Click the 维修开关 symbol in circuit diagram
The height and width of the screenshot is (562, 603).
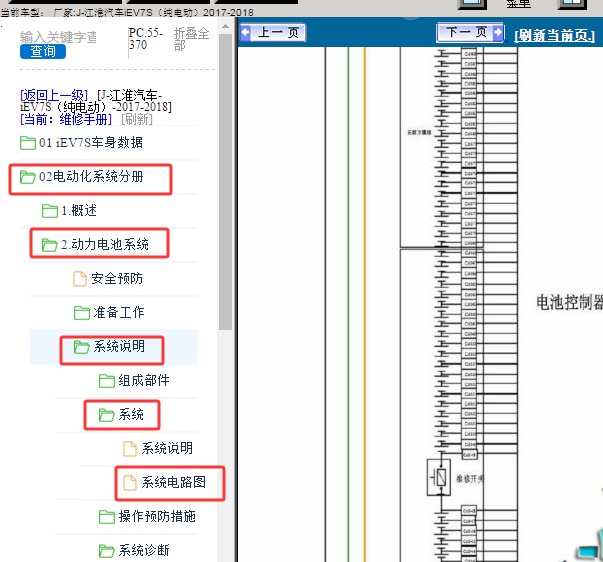[x=439, y=477]
